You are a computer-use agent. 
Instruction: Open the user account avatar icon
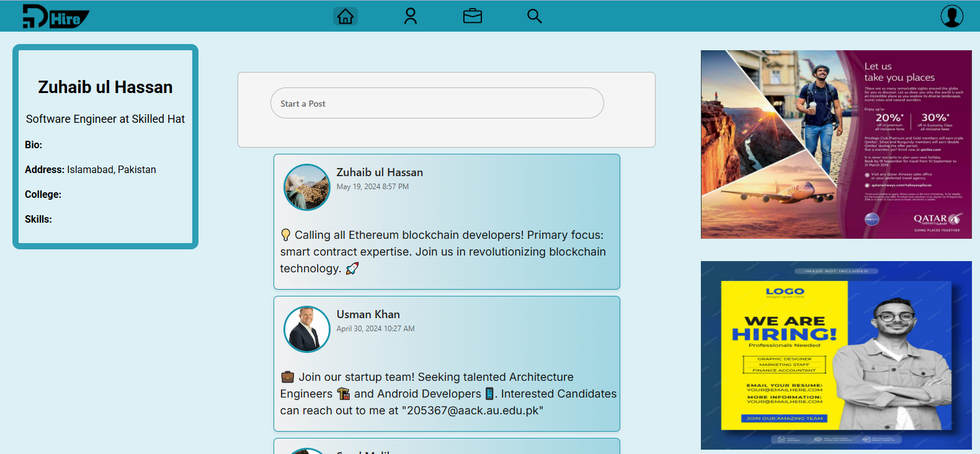point(952,16)
